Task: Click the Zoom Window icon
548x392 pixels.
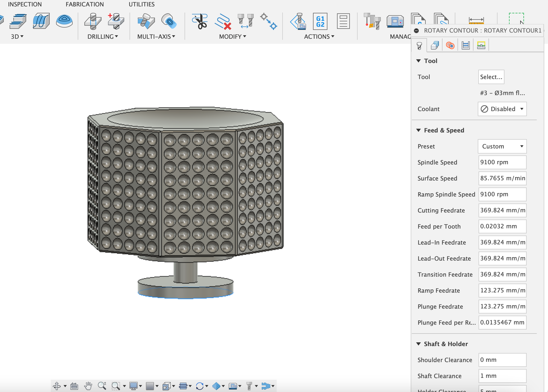Action: click(x=116, y=386)
